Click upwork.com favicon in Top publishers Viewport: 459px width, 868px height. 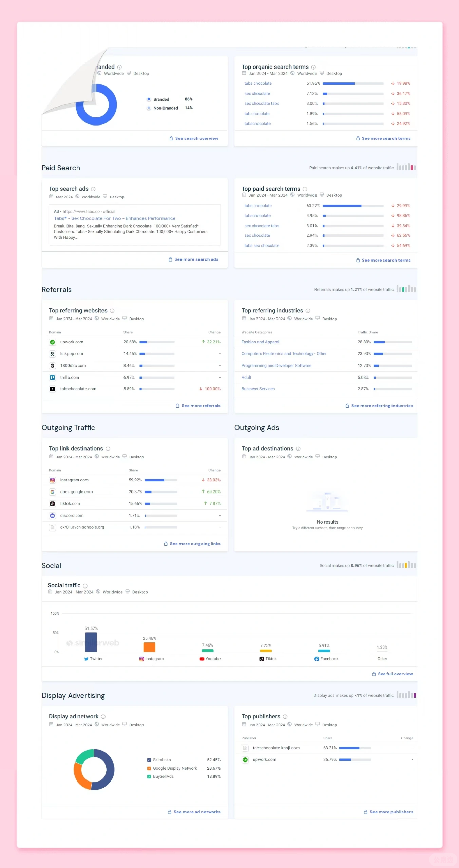click(245, 760)
